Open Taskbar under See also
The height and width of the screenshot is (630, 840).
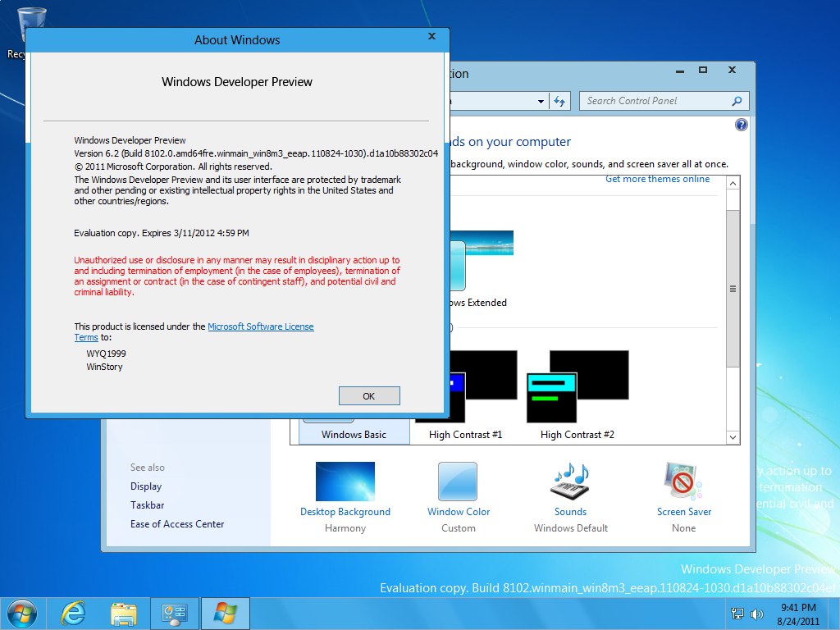(x=148, y=505)
